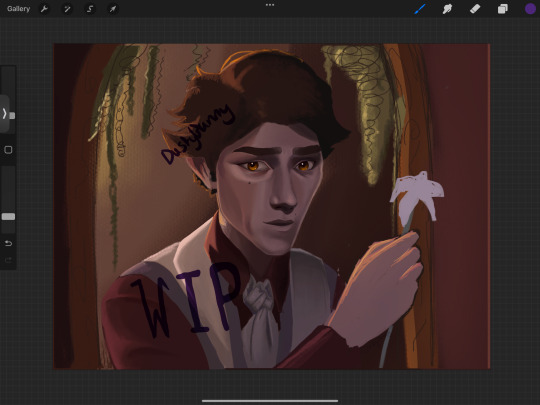Activate the Selection tool
Viewport: 540px width, 405px height.
90,9
